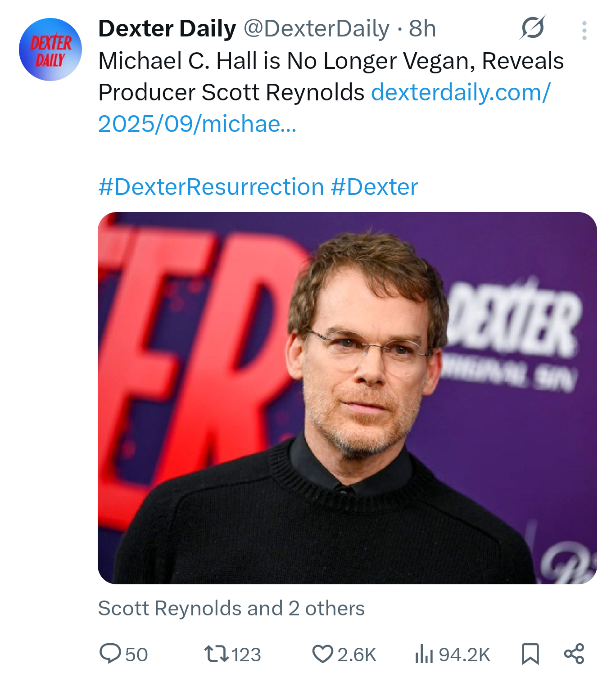Screen dimensions: 616x682
Task: Open the three-dot more options menu
Action: tap(584, 31)
